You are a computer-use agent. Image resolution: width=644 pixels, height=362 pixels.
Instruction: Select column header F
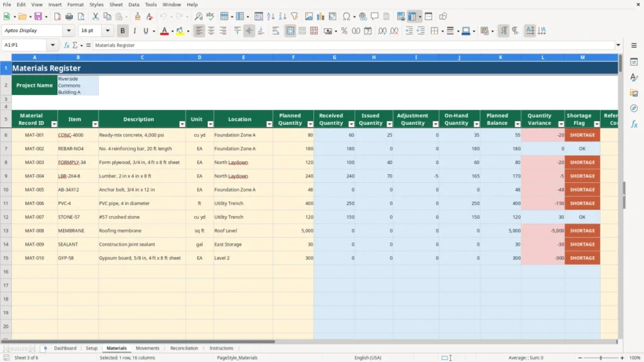tap(293, 57)
